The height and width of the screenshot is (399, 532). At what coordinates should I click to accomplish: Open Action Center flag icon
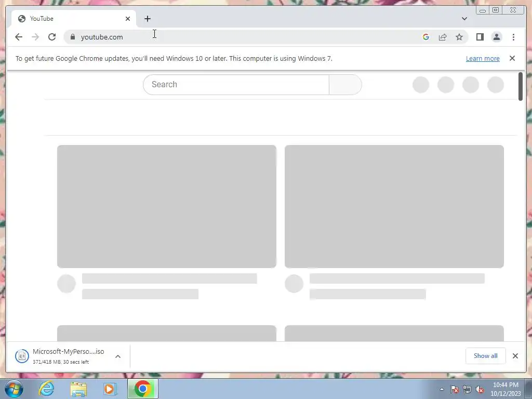click(455, 389)
